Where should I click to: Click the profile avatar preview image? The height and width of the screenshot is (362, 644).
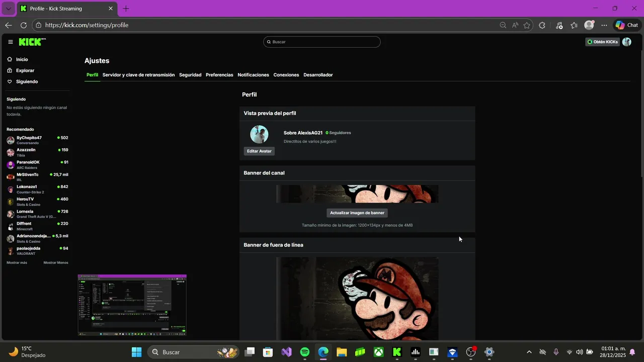click(x=259, y=134)
